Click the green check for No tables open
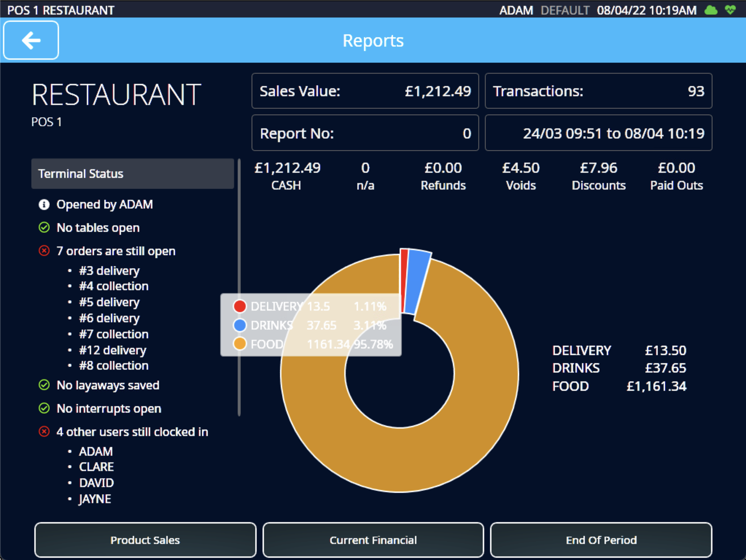Viewport: 746px width, 560px height. (44, 228)
